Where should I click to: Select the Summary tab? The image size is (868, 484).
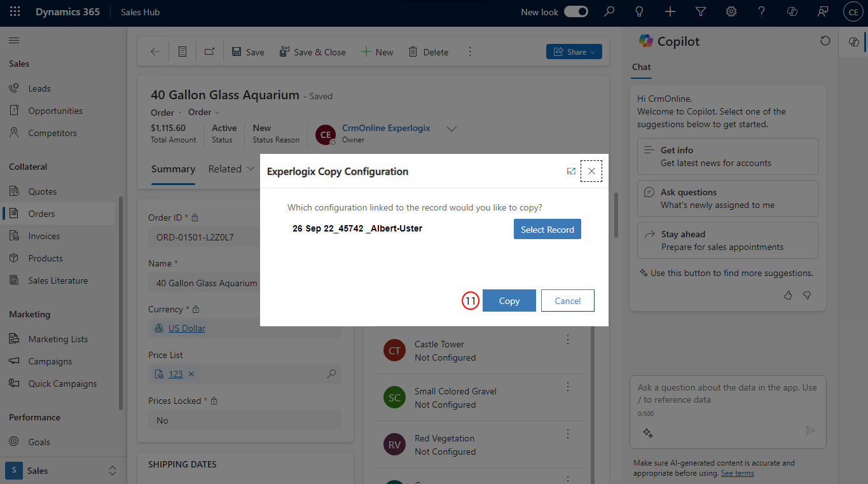[173, 169]
